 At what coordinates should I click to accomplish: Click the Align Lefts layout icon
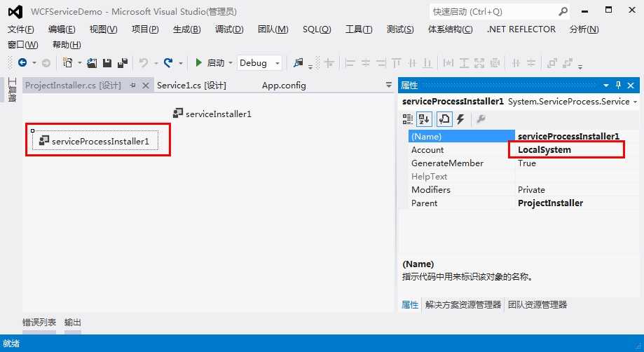[350, 63]
